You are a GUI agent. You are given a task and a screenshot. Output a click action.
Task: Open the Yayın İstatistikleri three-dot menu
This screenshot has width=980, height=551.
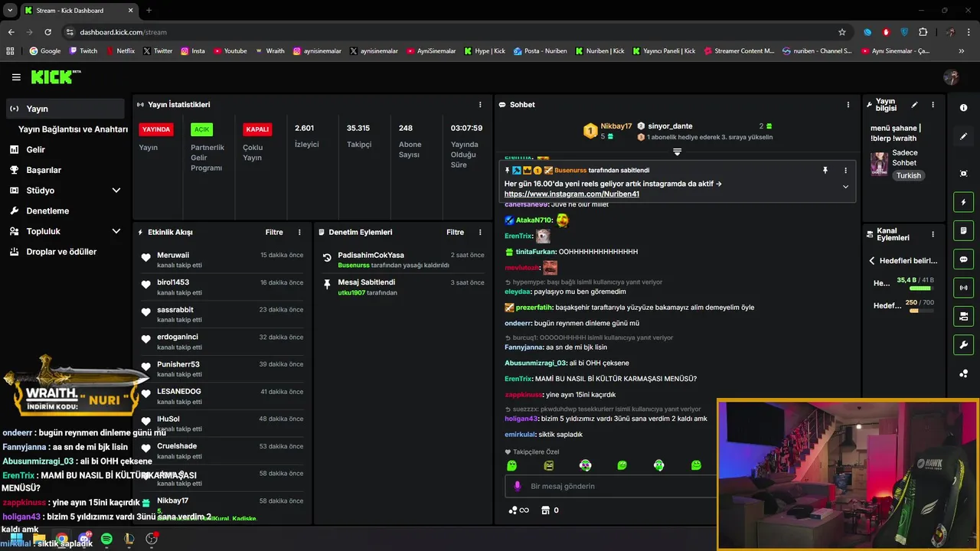click(480, 105)
